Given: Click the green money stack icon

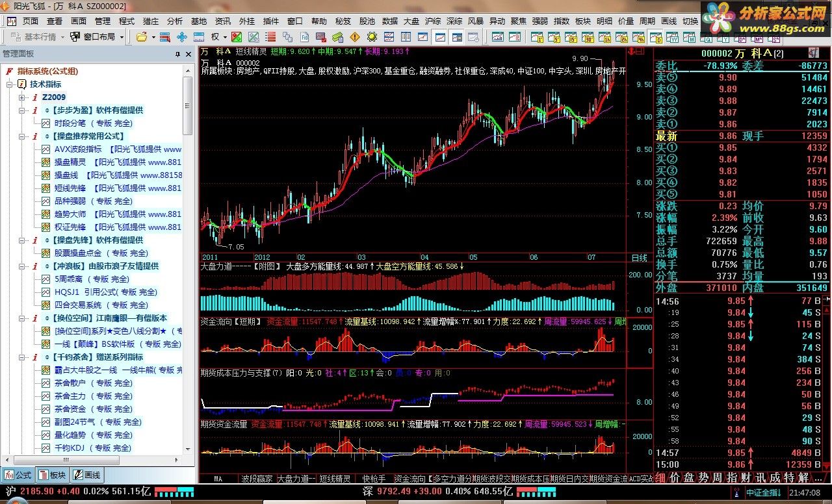Looking at the screenshot, I should point(338,37).
